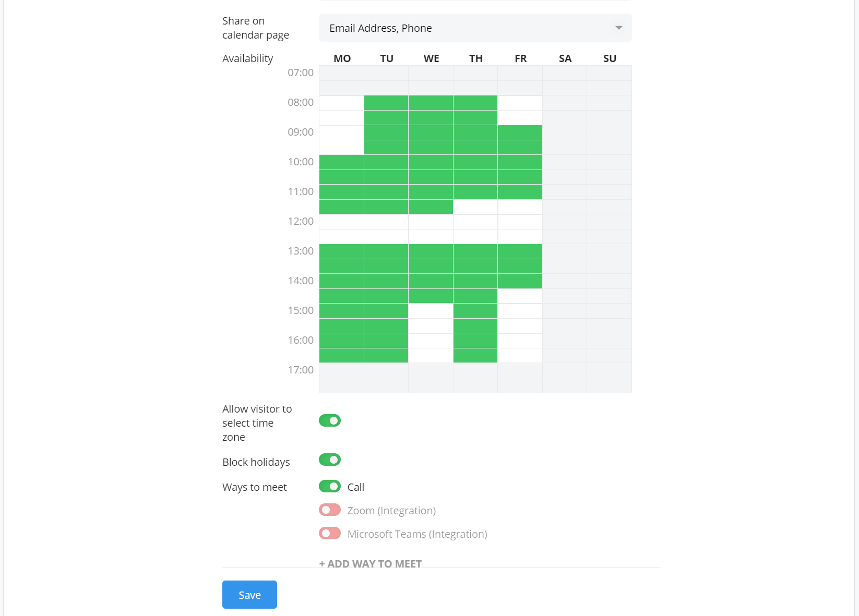
Task: Select the Friday 08:00 empty slot
Action: coord(520,103)
